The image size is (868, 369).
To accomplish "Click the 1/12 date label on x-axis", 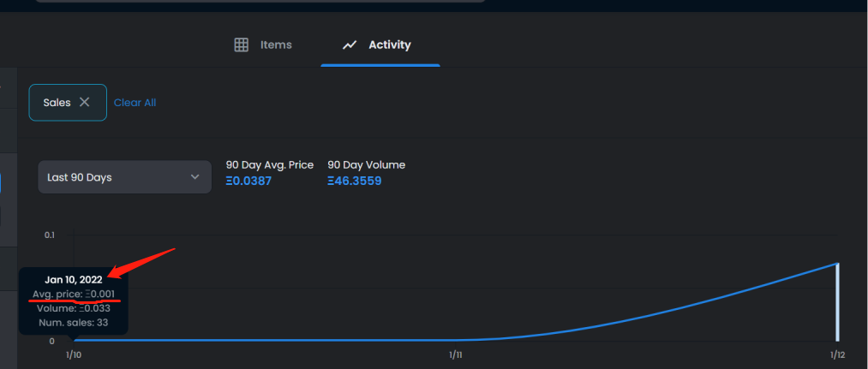I will pos(837,354).
